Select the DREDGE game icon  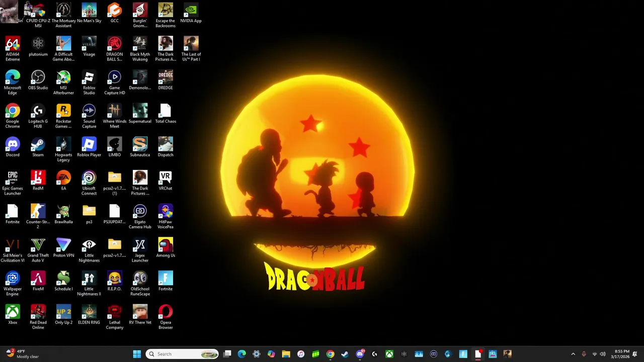166,80
